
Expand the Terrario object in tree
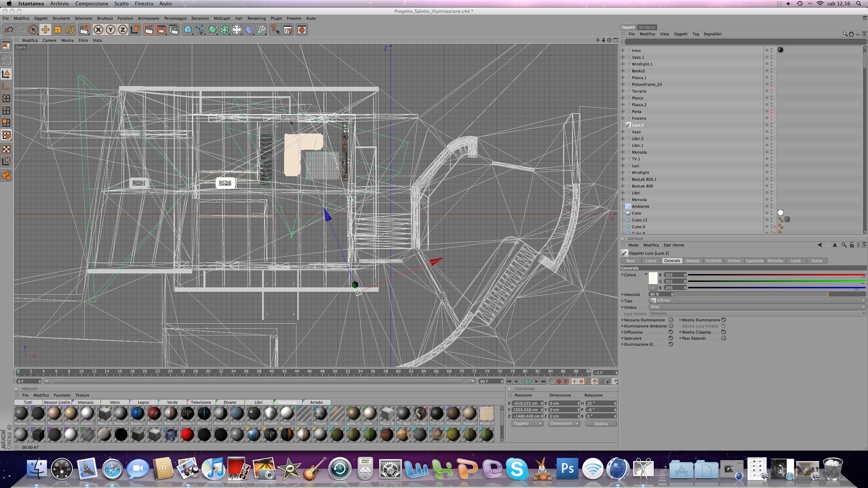pyautogui.click(x=623, y=91)
